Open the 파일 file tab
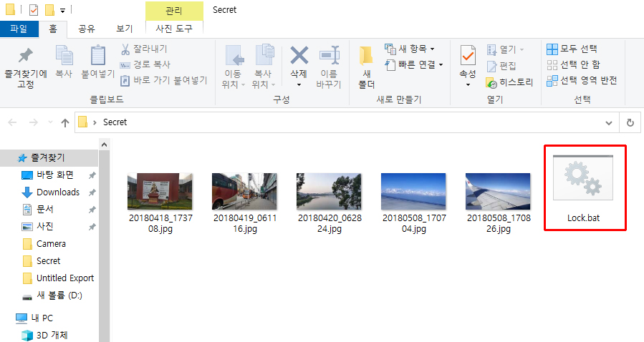The image size is (644, 342). click(19, 29)
